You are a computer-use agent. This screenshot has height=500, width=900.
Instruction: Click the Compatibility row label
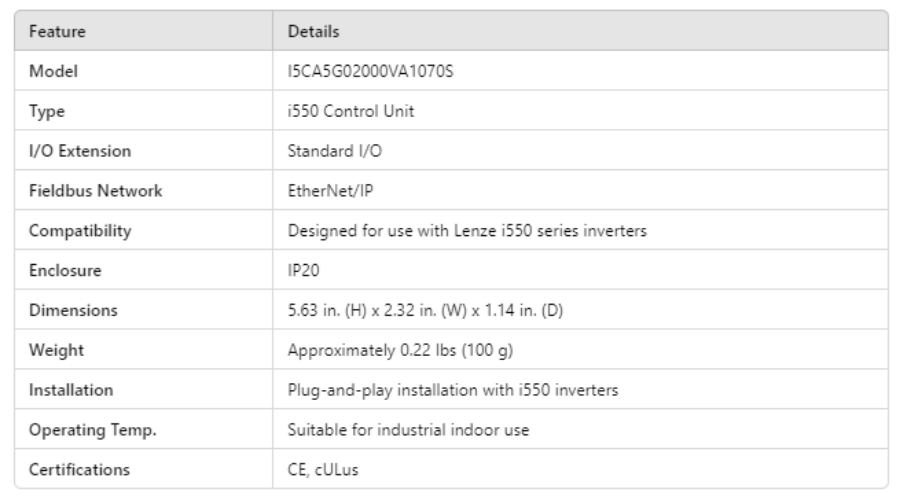[x=80, y=231]
